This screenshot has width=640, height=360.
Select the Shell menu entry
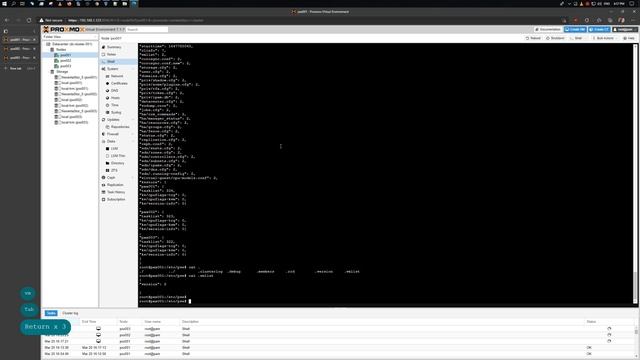click(x=118, y=62)
